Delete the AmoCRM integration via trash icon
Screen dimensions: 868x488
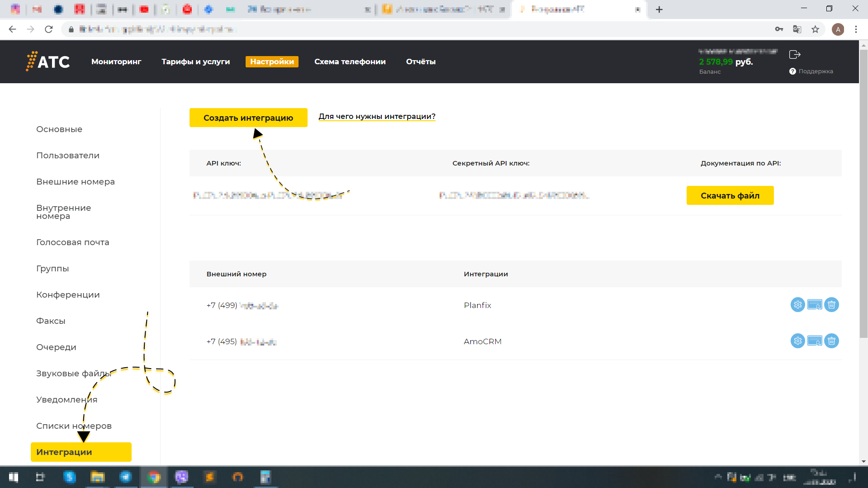click(831, 341)
